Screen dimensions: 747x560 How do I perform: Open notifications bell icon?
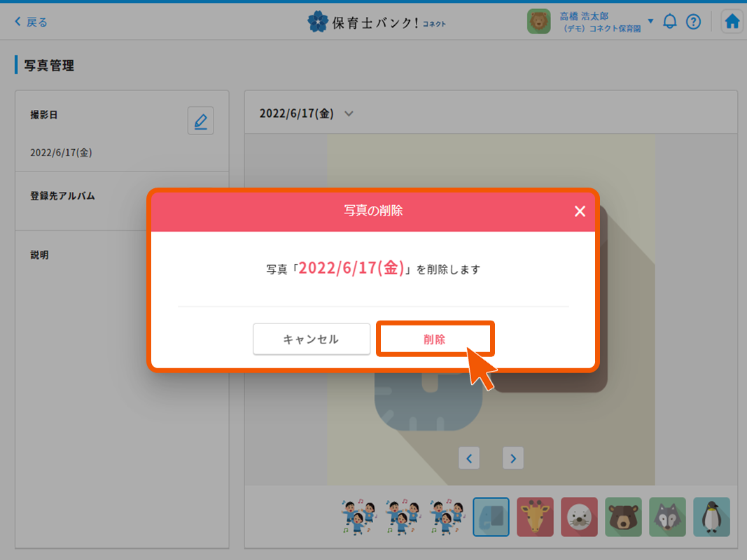point(670,22)
